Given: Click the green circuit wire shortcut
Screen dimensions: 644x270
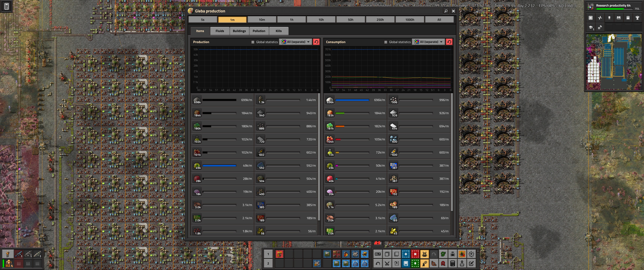Looking at the screenshot, I should (443, 254).
